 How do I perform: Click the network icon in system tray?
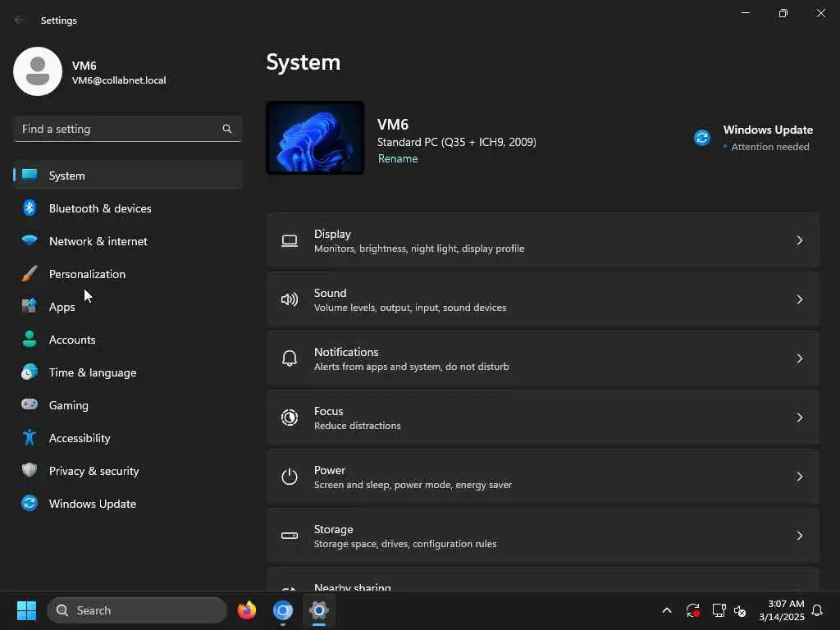click(x=719, y=610)
